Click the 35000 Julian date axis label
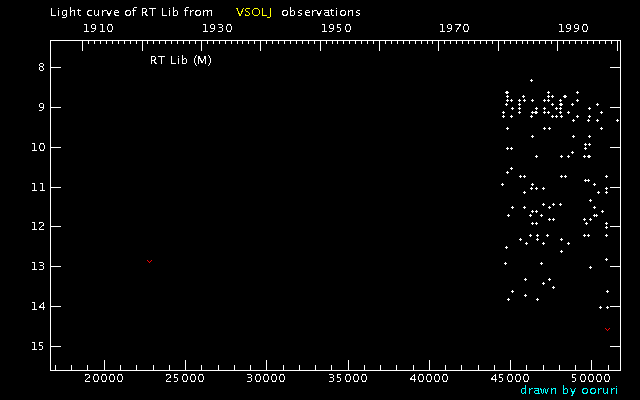 (x=347, y=380)
